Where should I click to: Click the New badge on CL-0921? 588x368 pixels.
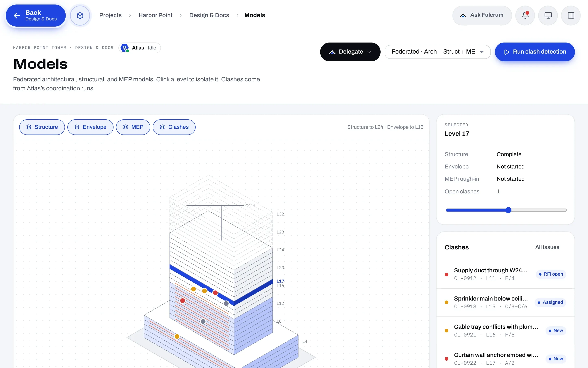pyautogui.click(x=556, y=331)
